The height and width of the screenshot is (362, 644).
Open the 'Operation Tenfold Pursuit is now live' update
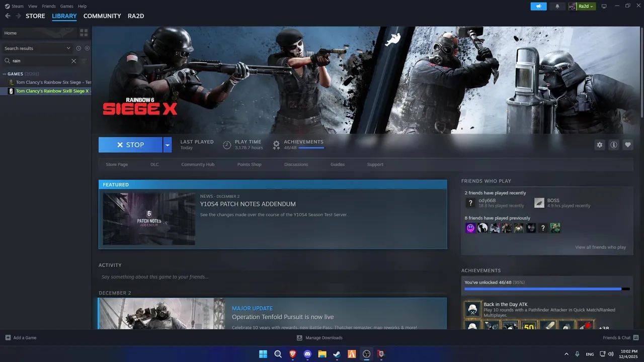tap(283, 317)
